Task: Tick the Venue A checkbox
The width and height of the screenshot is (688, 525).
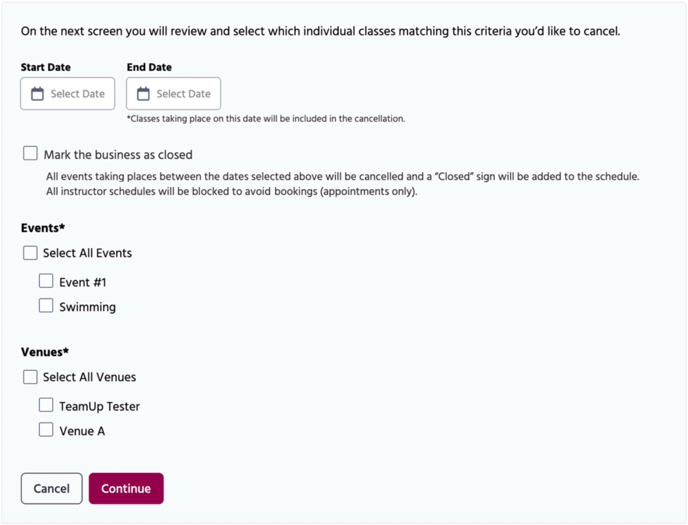Action: (x=46, y=430)
